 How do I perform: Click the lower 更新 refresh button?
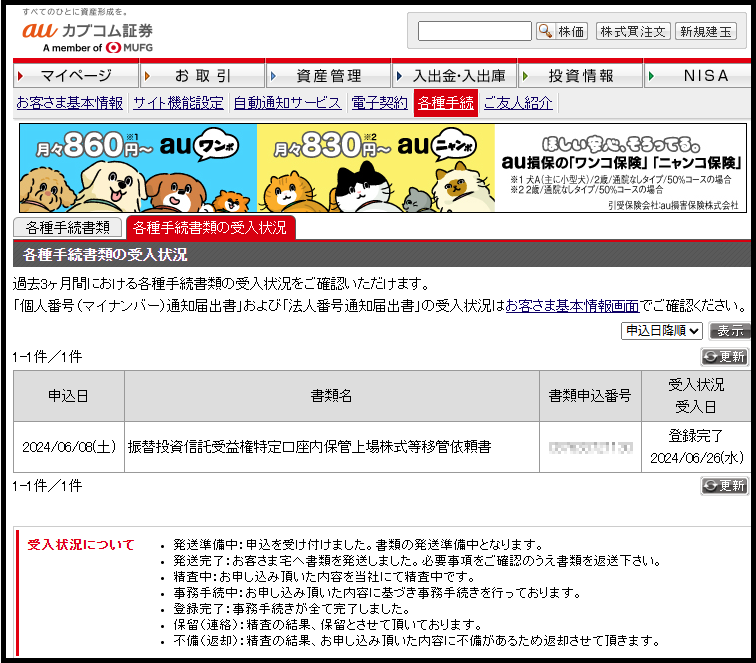pyautogui.click(x=724, y=486)
